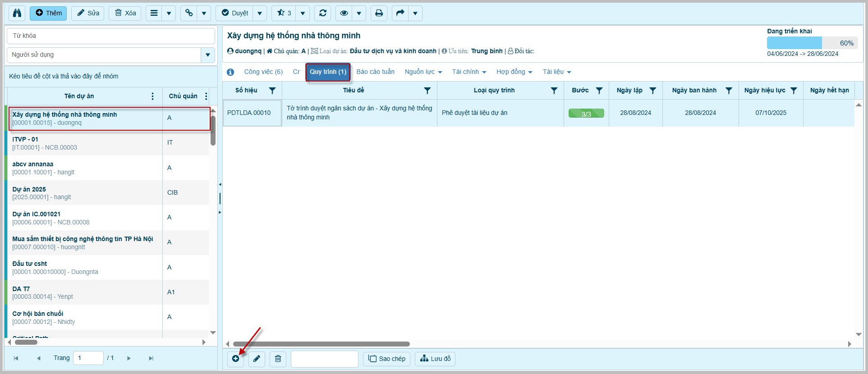
Task: Click the refresh icon in toolbar
Action: pyautogui.click(x=323, y=13)
